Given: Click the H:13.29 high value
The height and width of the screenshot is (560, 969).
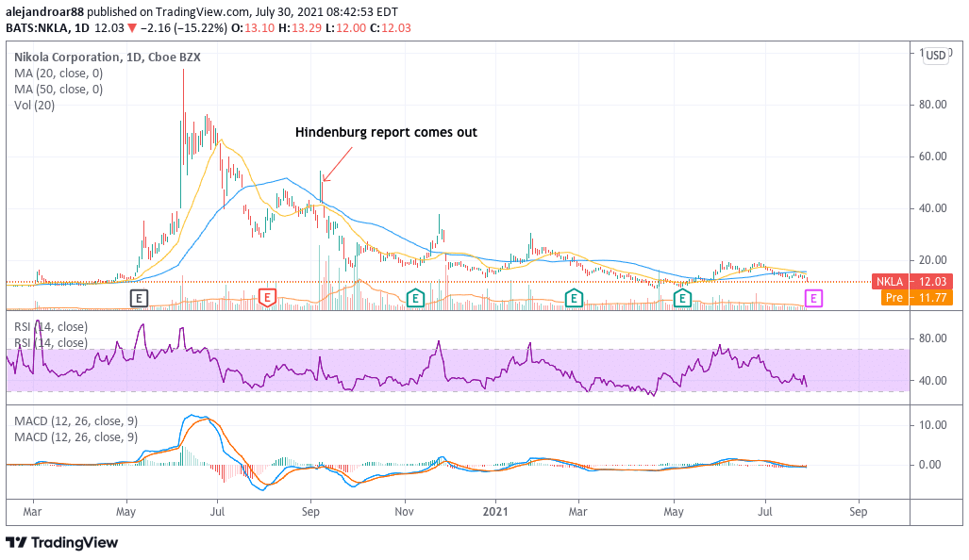Looking at the screenshot, I should click(300, 27).
